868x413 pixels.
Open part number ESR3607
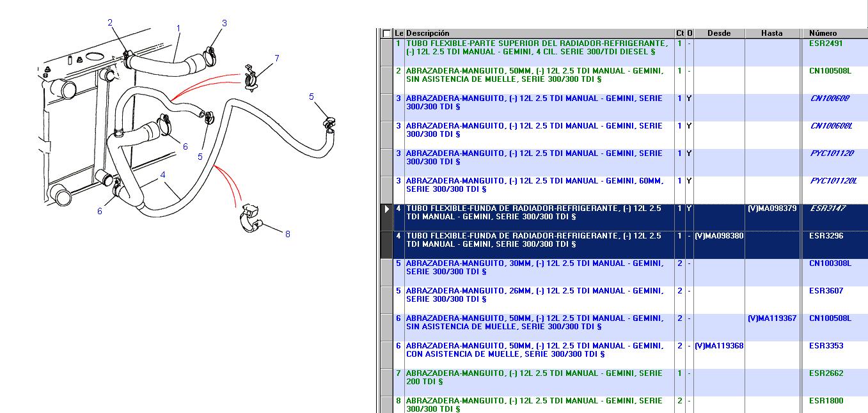pyautogui.click(x=826, y=291)
